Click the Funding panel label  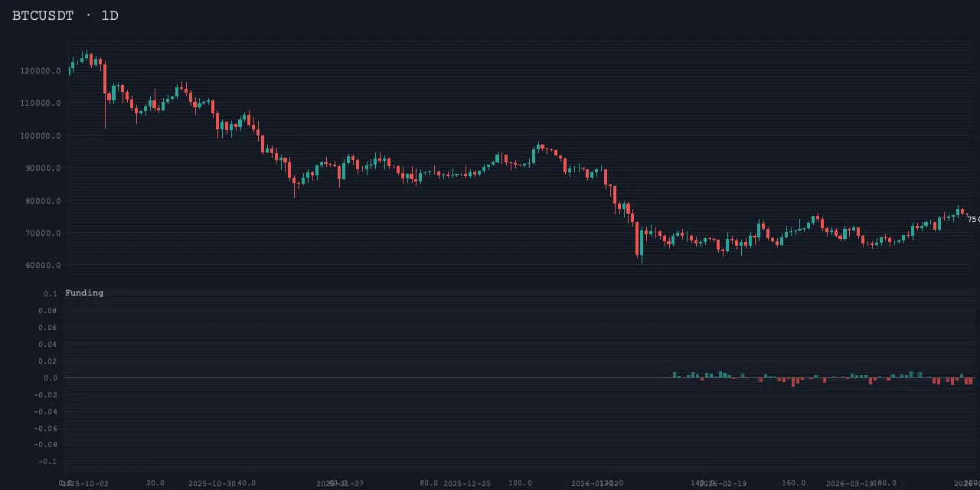point(84,292)
